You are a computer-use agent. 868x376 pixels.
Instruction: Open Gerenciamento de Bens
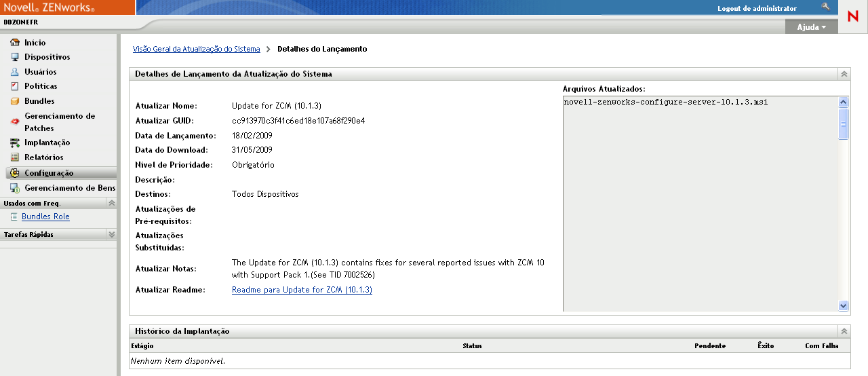pos(70,188)
